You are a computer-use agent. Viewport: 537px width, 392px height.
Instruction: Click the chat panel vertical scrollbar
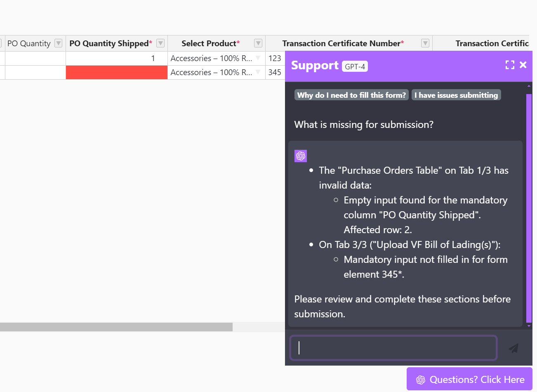tap(528, 206)
